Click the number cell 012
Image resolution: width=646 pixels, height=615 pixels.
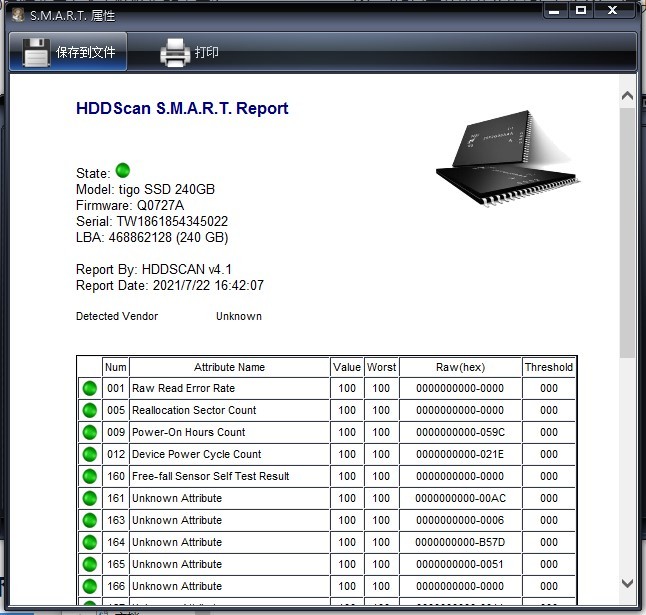(116, 454)
